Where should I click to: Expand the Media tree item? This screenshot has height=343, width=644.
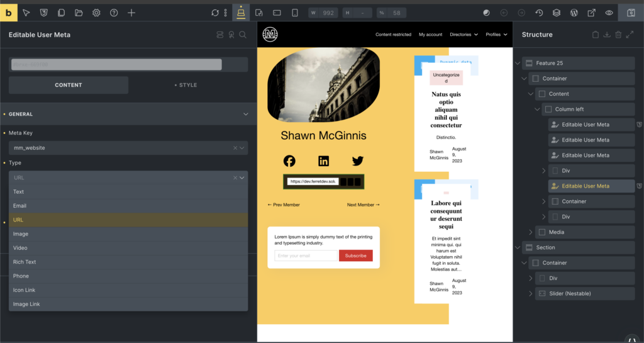pyautogui.click(x=531, y=232)
